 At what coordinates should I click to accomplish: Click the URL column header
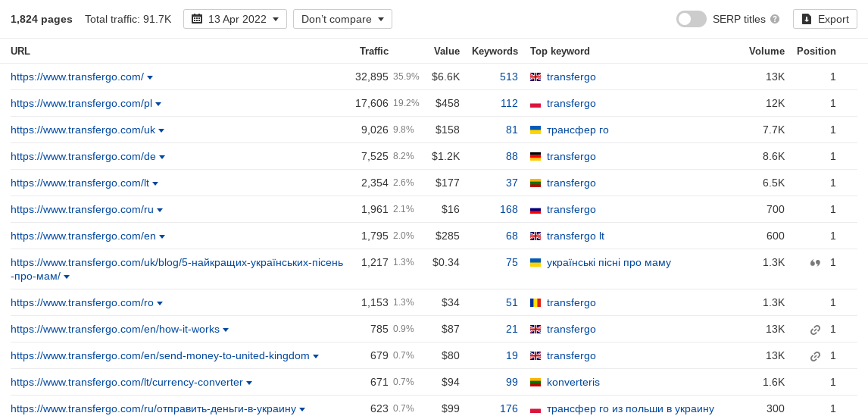[x=20, y=51]
